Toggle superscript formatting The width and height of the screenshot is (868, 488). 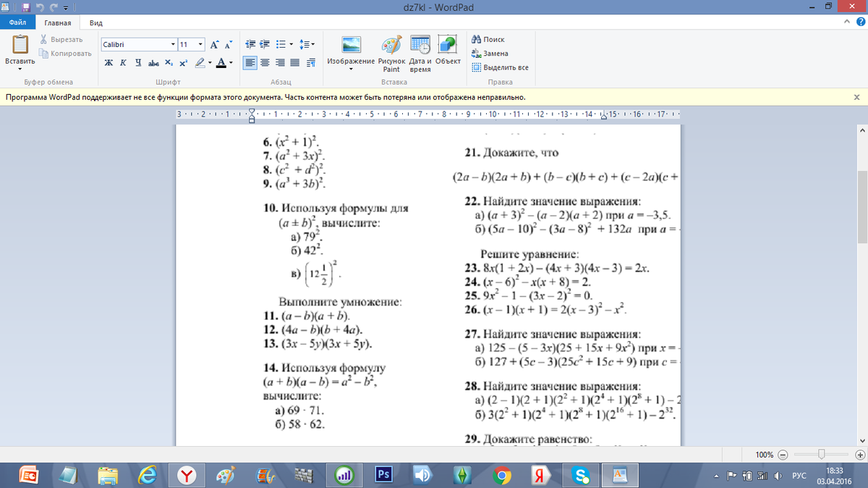pos(184,62)
